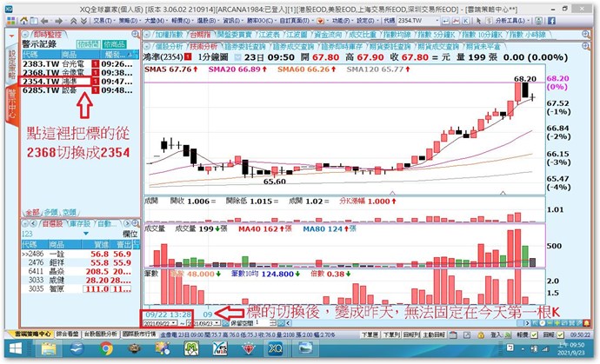The width and height of the screenshot is (600, 364).
Task: Click the K-line chart toolbar icon
Action: coord(466,21)
